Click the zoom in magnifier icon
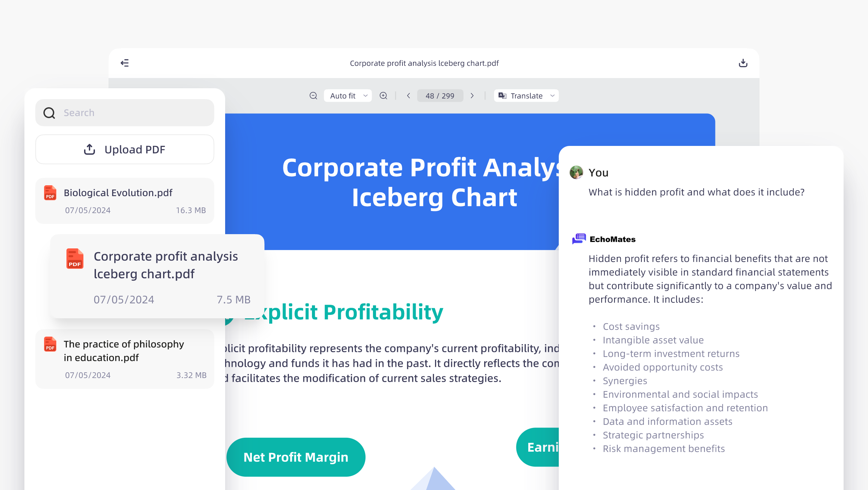This screenshot has width=868, height=490. coord(383,95)
